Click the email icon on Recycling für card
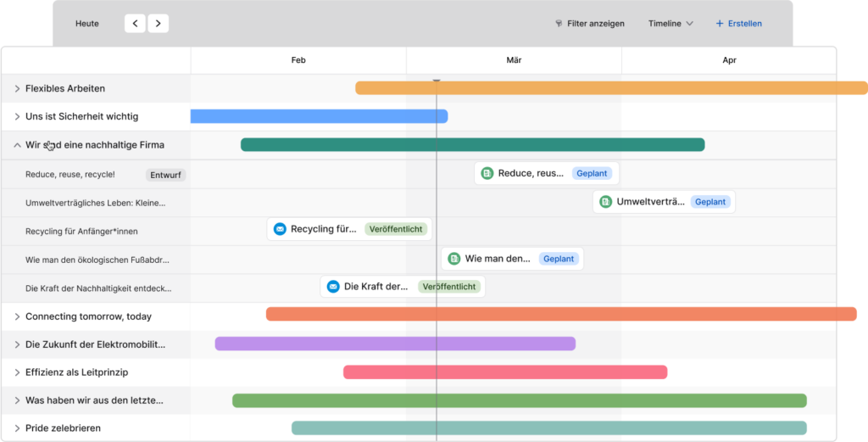 click(280, 229)
